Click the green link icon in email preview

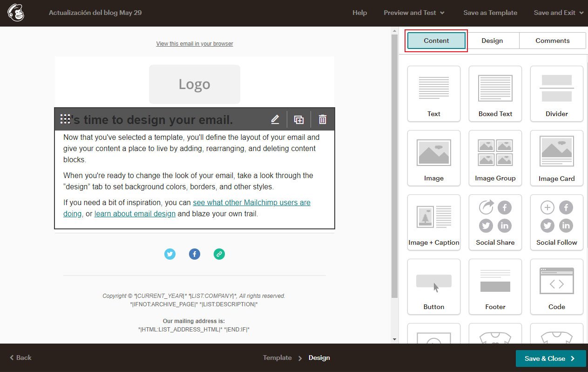point(219,254)
